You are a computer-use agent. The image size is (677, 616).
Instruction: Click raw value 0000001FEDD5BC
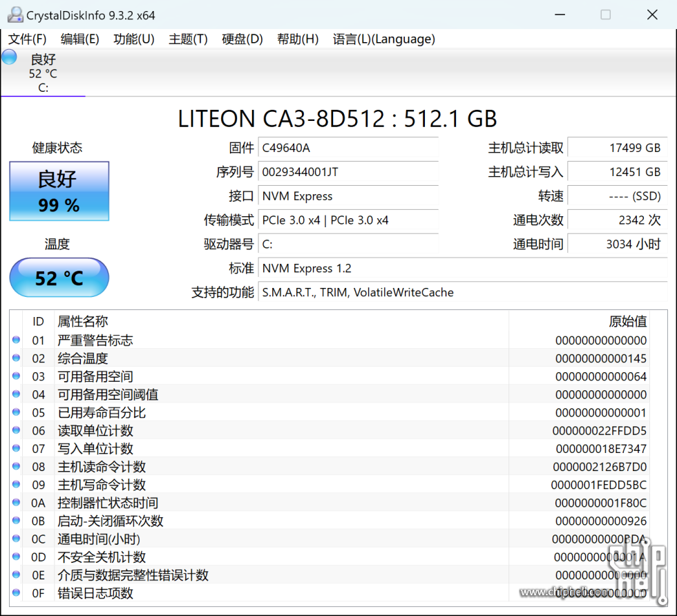(599, 485)
